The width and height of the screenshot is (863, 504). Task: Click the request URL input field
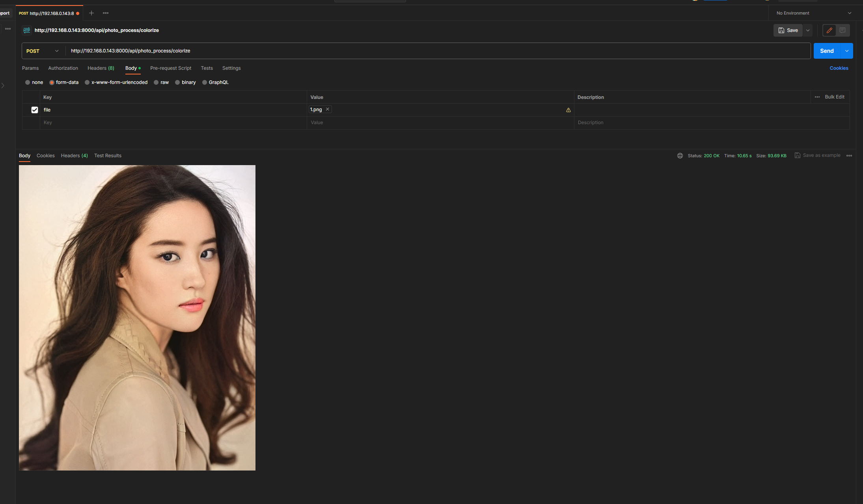(434, 51)
